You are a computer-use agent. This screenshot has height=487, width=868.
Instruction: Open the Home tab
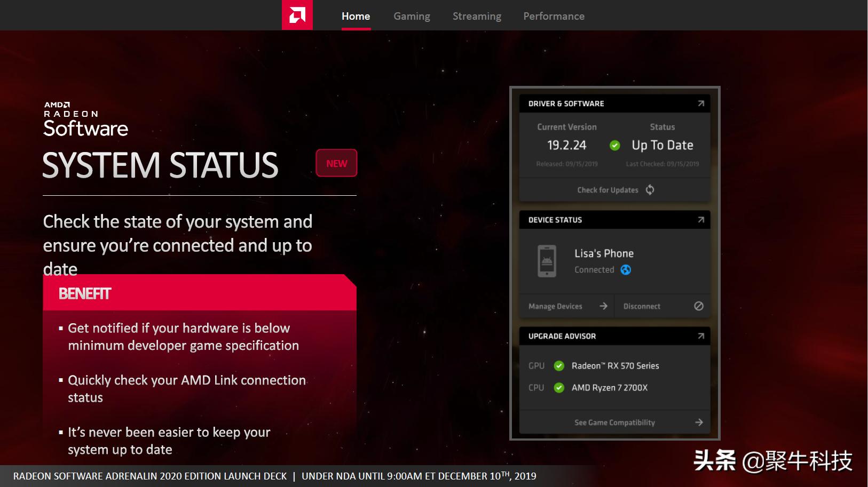click(356, 16)
